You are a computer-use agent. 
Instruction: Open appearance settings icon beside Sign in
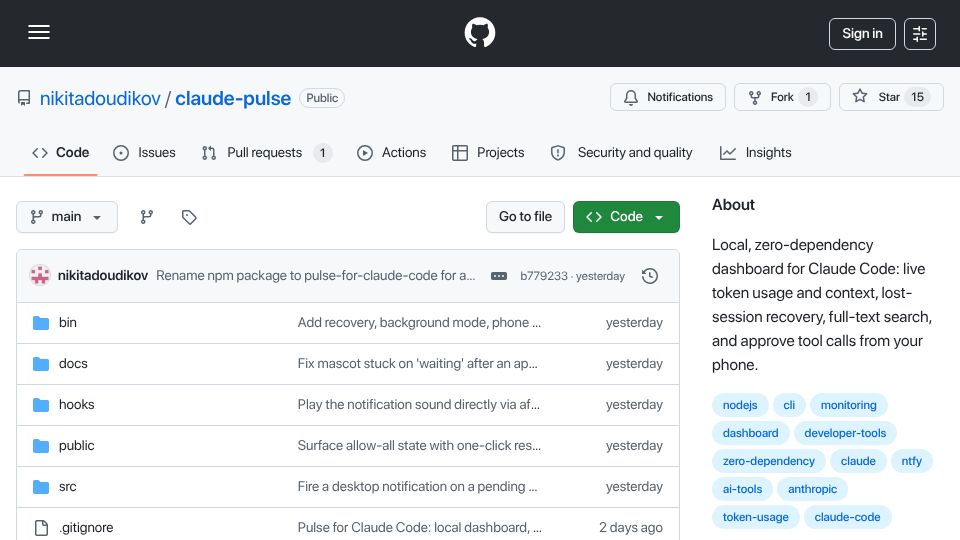920,34
